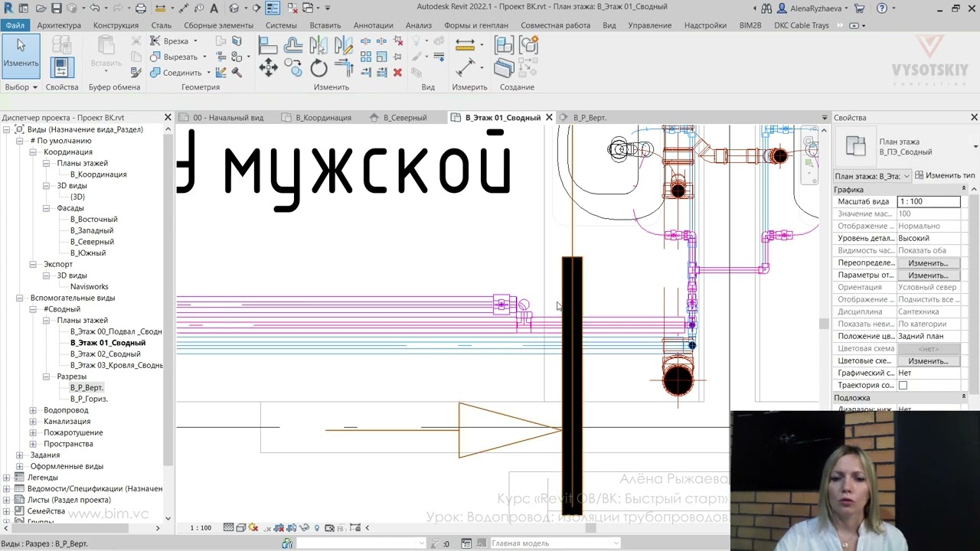Image resolution: width=980 pixels, height=551 pixels.
Task: Click Изменить button for Параметры отображения
Action: click(x=928, y=275)
